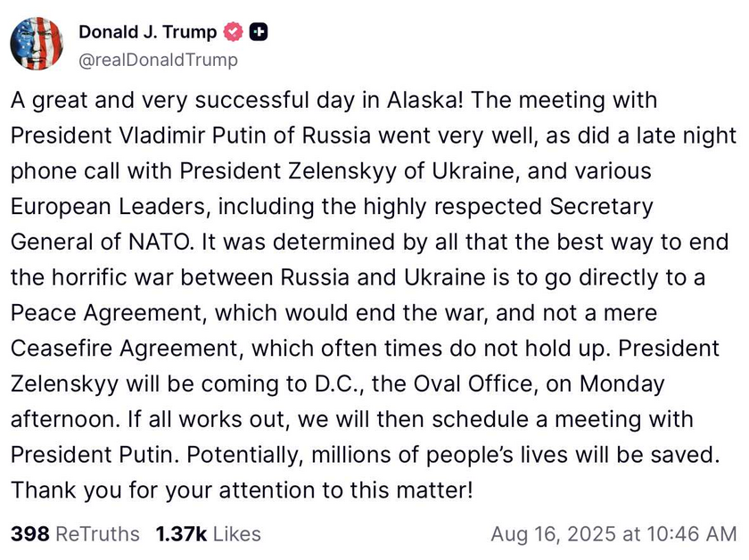The height and width of the screenshot is (560, 749).
Task: Click the word "NATO." in the post
Action: tap(161, 242)
